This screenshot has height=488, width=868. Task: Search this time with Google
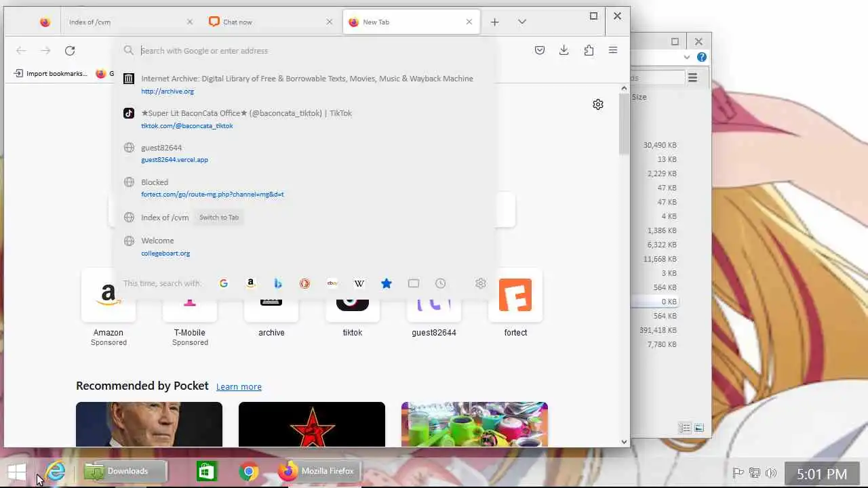click(x=224, y=283)
